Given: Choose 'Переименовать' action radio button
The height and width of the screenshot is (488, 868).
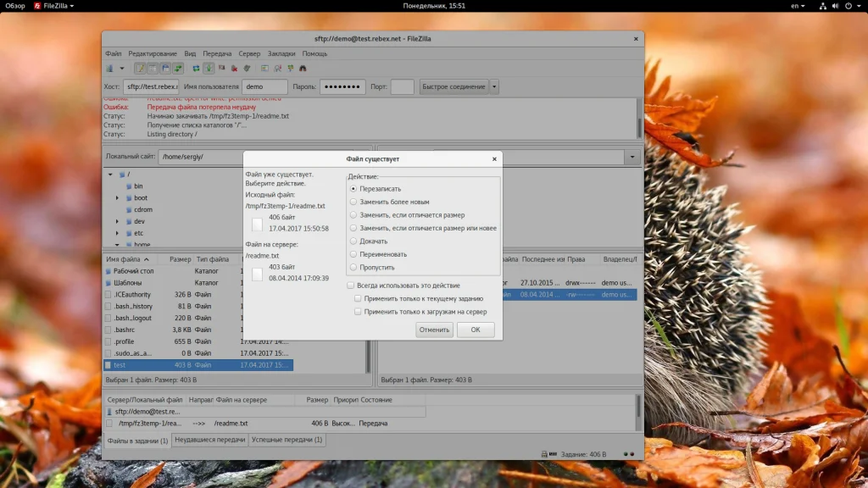Looking at the screenshot, I should (x=353, y=254).
